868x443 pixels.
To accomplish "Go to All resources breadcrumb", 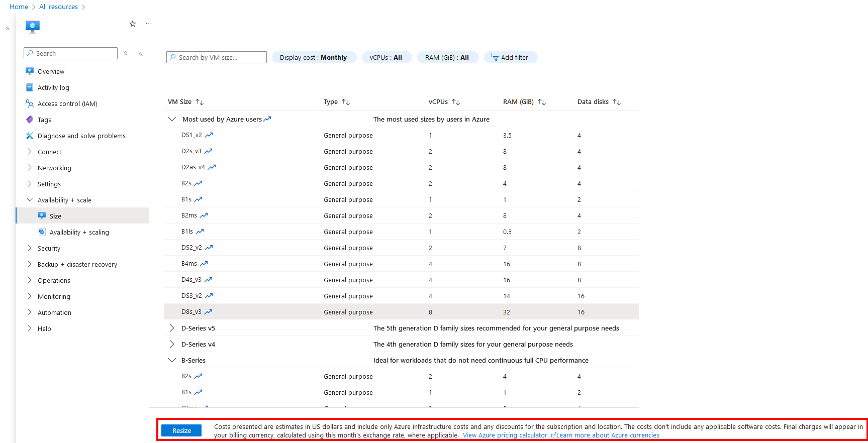I will (58, 7).
